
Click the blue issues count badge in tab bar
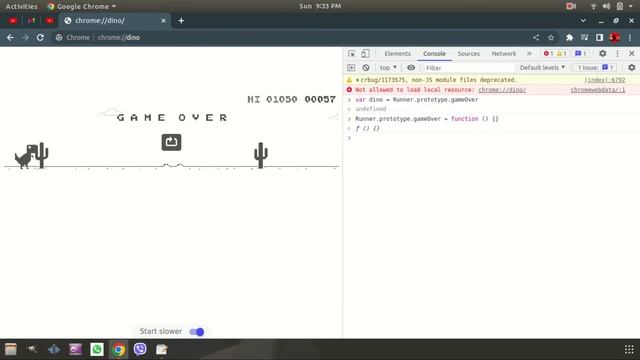pos(581,53)
